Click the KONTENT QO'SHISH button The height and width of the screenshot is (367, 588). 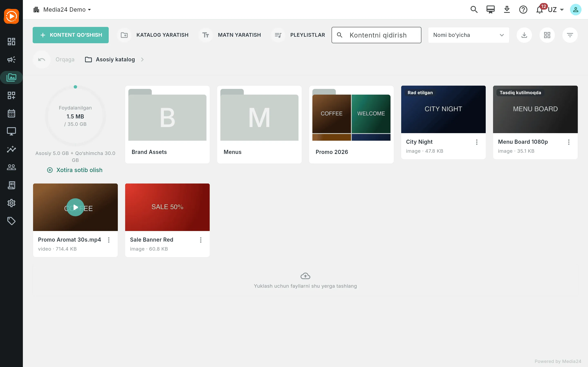(x=71, y=35)
